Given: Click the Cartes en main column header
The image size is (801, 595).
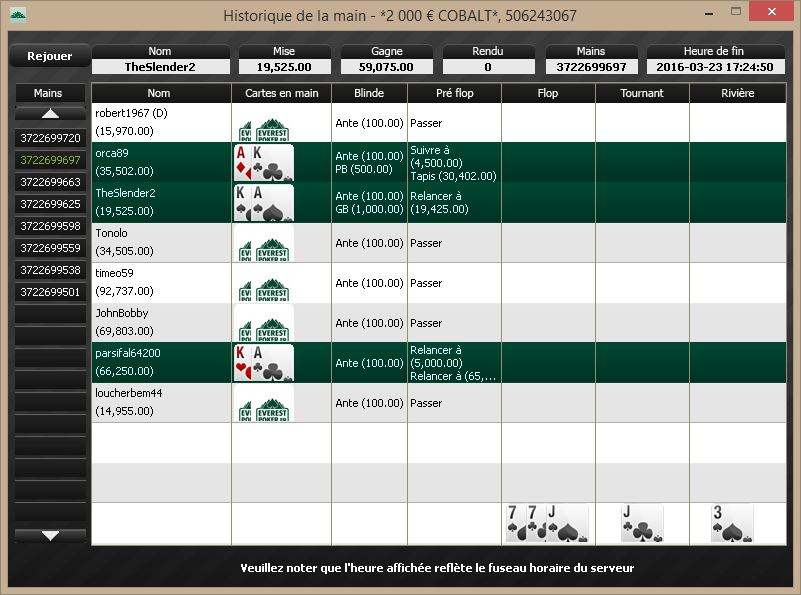Looking at the screenshot, I should point(281,93).
